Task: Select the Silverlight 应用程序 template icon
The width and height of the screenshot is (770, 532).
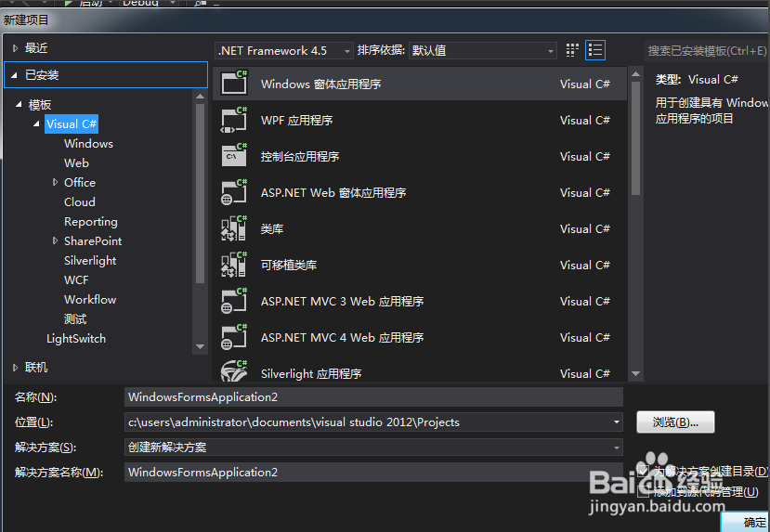Action: [234, 371]
